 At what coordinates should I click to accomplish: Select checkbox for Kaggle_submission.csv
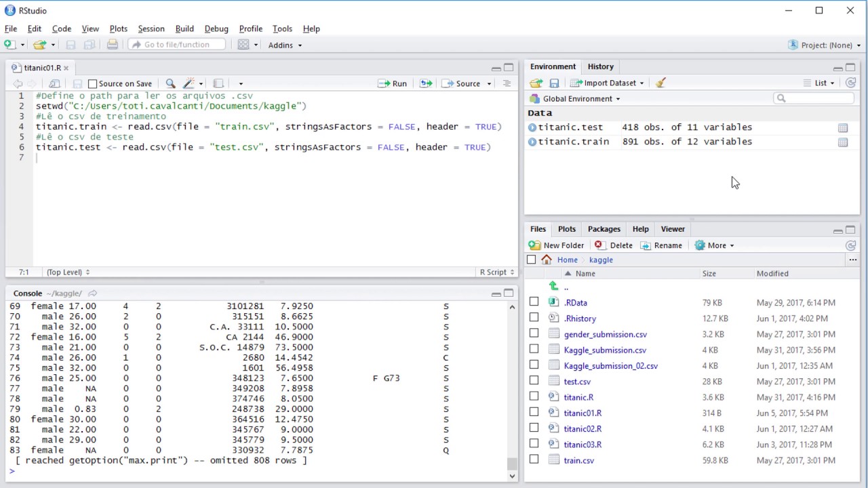[534, 349]
